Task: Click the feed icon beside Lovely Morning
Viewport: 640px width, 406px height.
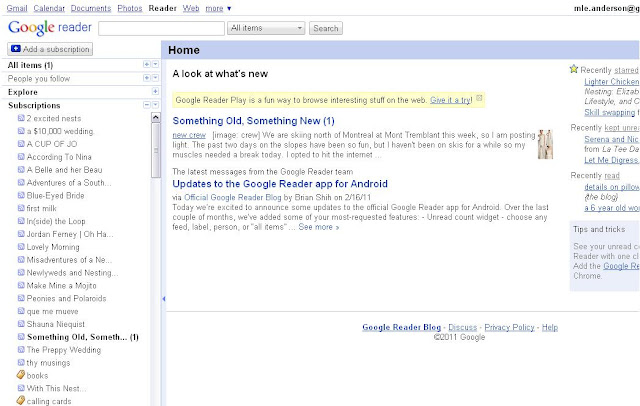Action: 21,247
